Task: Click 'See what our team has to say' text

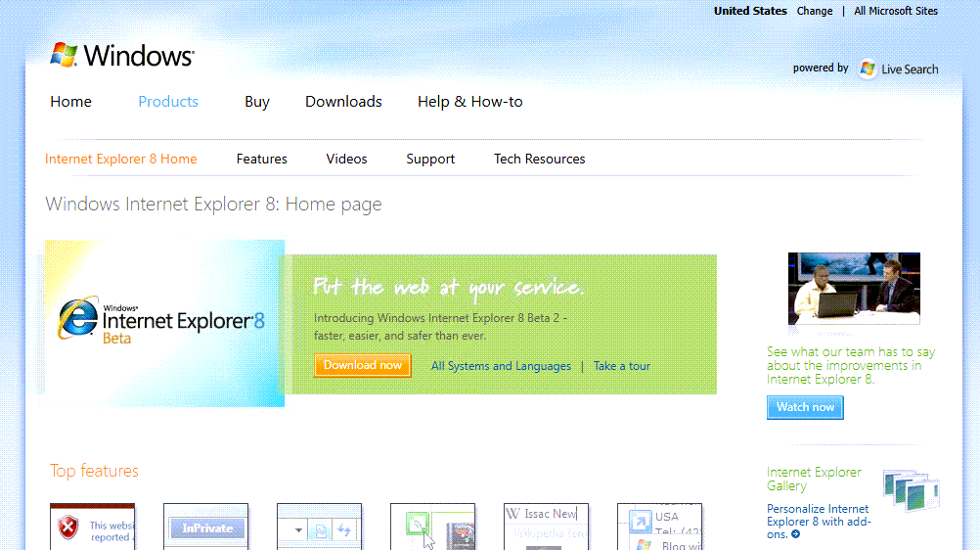Action: click(851, 365)
